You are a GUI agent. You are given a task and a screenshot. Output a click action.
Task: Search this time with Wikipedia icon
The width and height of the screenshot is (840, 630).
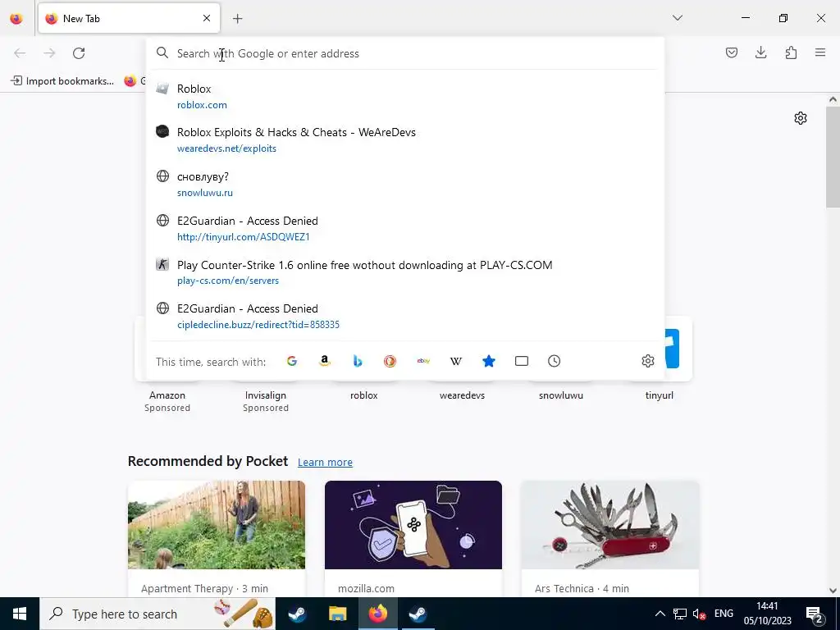[x=456, y=361]
